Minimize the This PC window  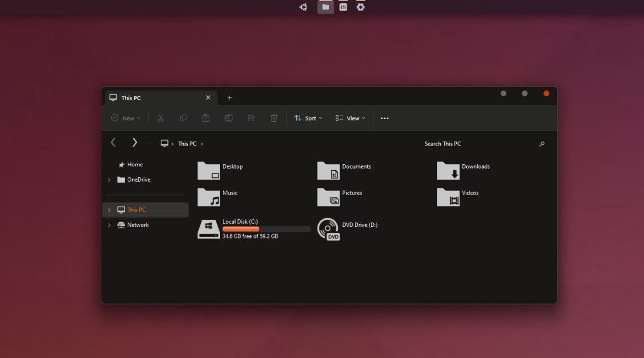(x=504, y=94)
